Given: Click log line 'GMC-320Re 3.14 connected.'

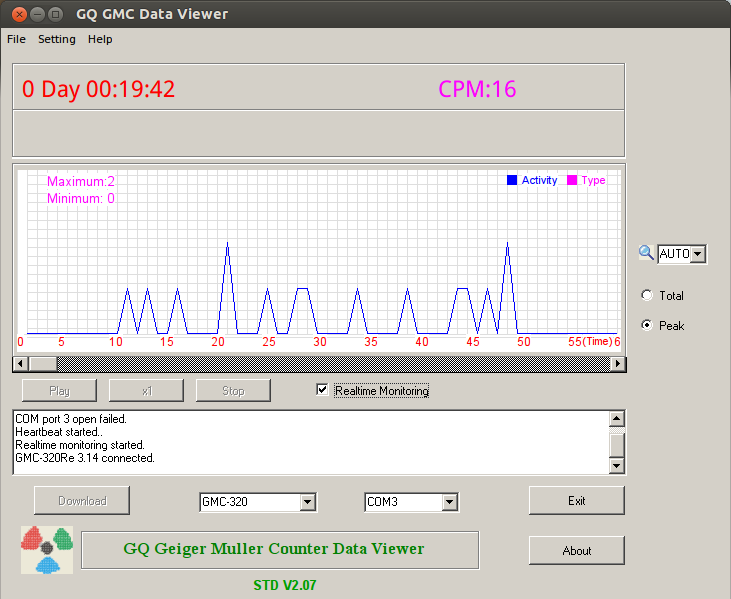Looking at the screenshot, I should (85, 458).
